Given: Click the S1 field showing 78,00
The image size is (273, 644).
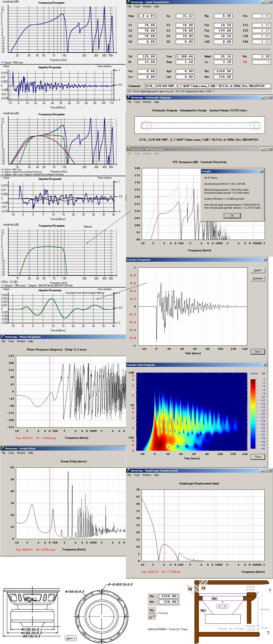Looking at the screenshot, I should [x=147, y=25].
